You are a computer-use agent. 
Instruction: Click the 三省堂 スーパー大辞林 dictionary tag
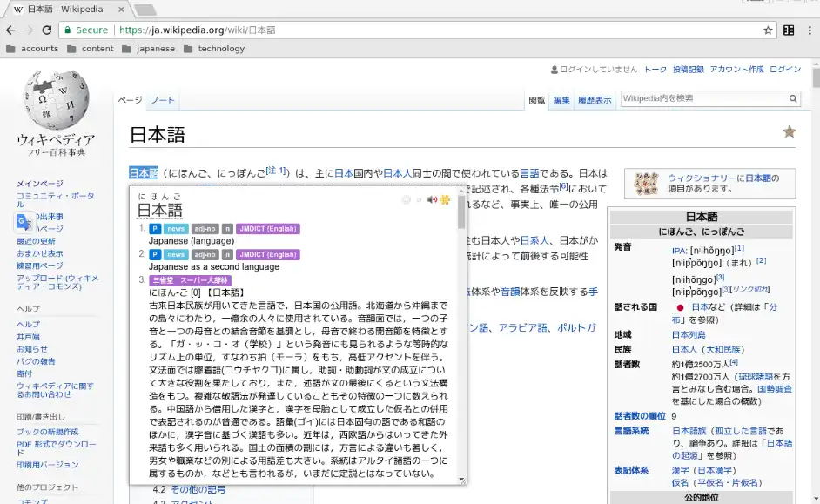point(190,280)
